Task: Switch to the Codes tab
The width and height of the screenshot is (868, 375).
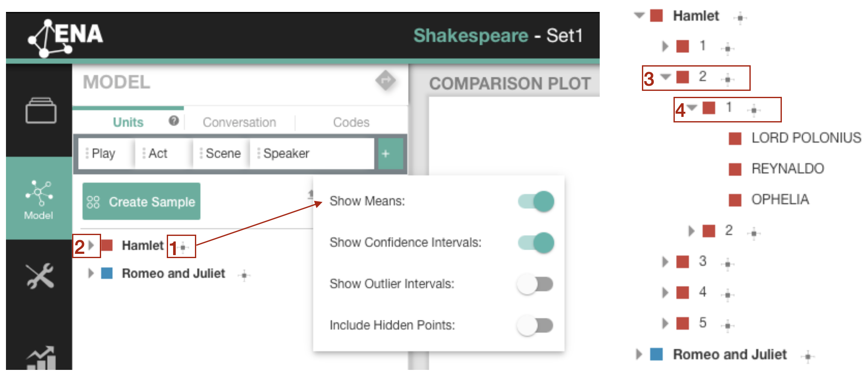Action: click(x=351, y=122)
